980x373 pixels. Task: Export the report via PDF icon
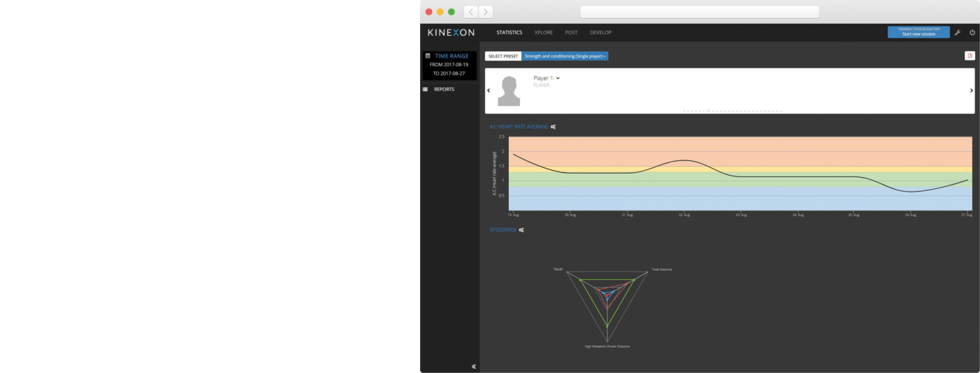[969, 56]
